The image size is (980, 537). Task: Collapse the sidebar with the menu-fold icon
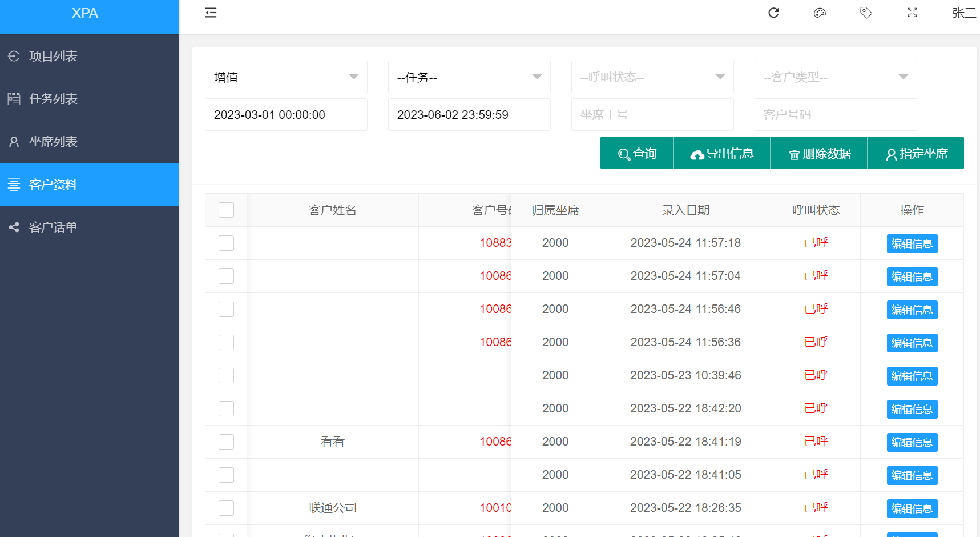click(211, 13)
